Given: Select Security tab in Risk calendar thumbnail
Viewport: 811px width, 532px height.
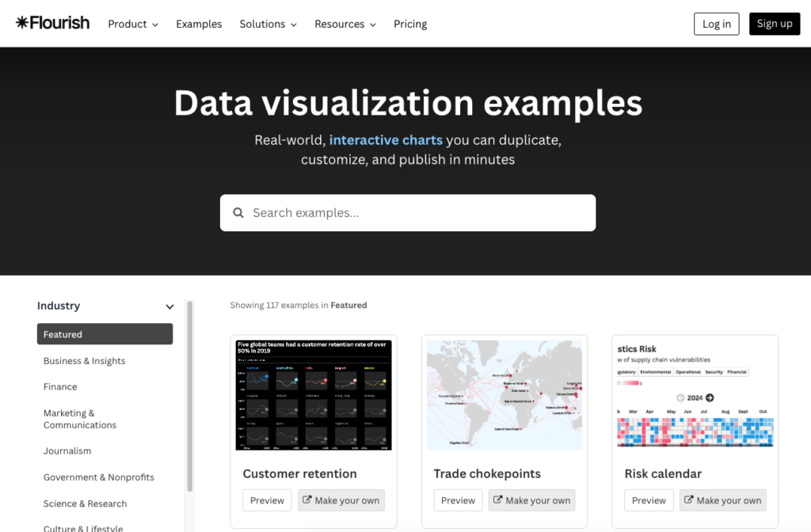Looking at the screenshot, I should (714, 372).
